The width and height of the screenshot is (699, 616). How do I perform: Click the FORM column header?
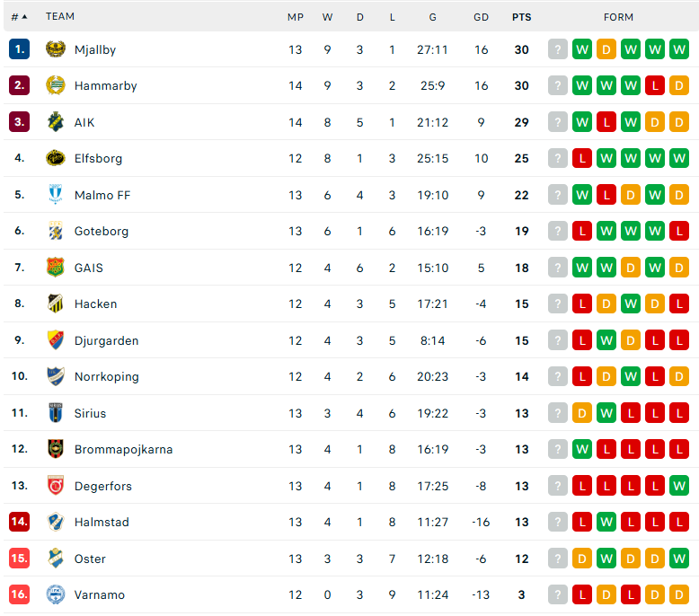coord(618,17)
